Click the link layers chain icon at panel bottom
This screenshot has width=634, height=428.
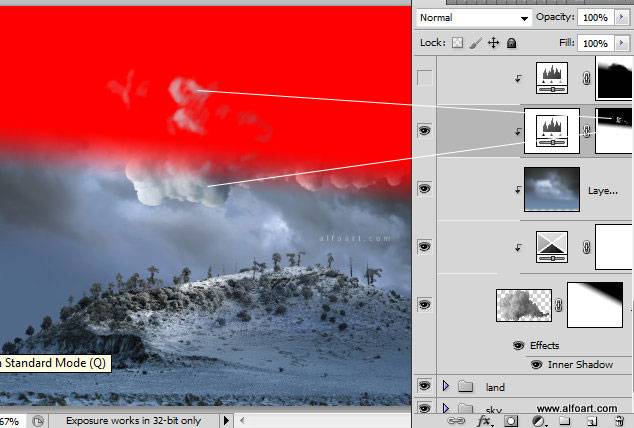[456, 421]
